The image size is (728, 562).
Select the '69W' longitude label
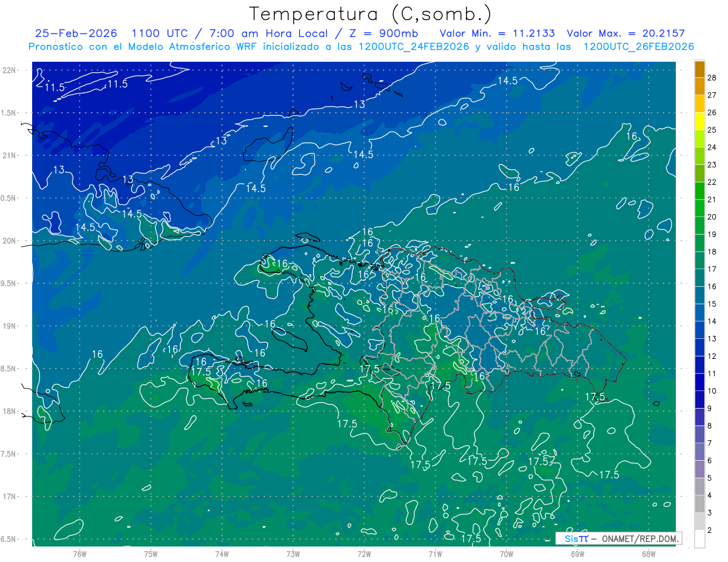[577, 554]
